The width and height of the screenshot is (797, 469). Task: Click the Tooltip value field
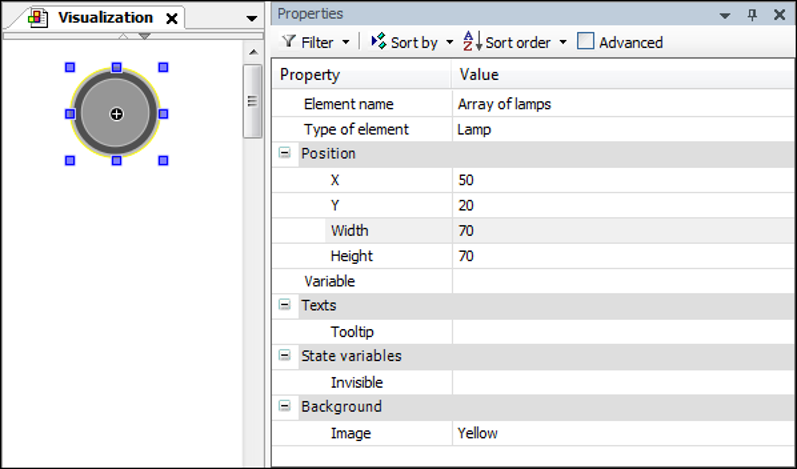click(x=624, y=332)
